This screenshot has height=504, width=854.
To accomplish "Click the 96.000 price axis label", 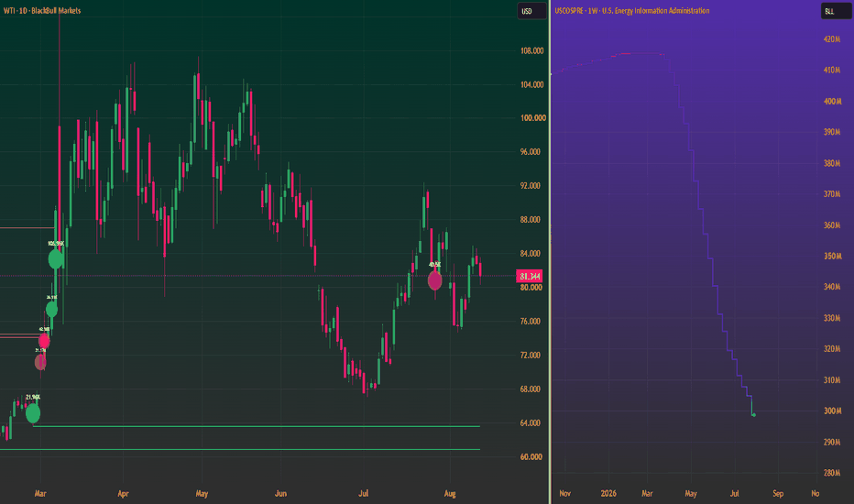I will 531,151.
